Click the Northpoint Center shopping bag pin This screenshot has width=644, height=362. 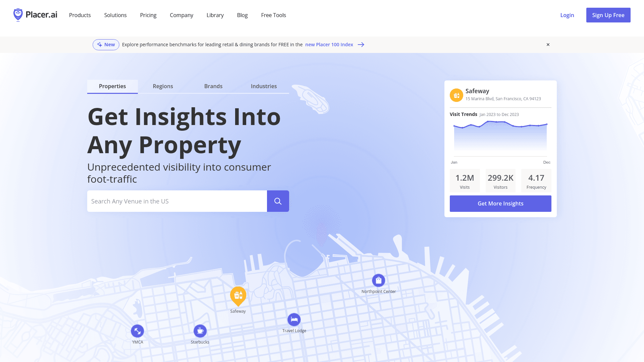tap(379, 280)
